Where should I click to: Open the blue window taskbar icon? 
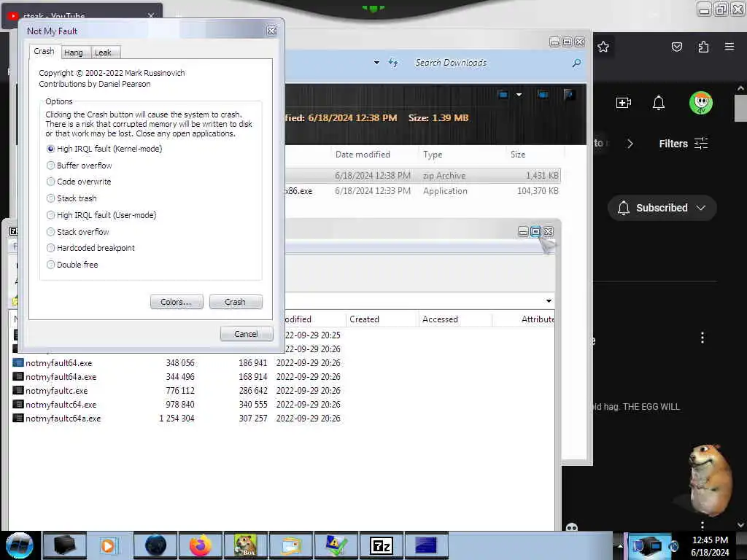426,545
